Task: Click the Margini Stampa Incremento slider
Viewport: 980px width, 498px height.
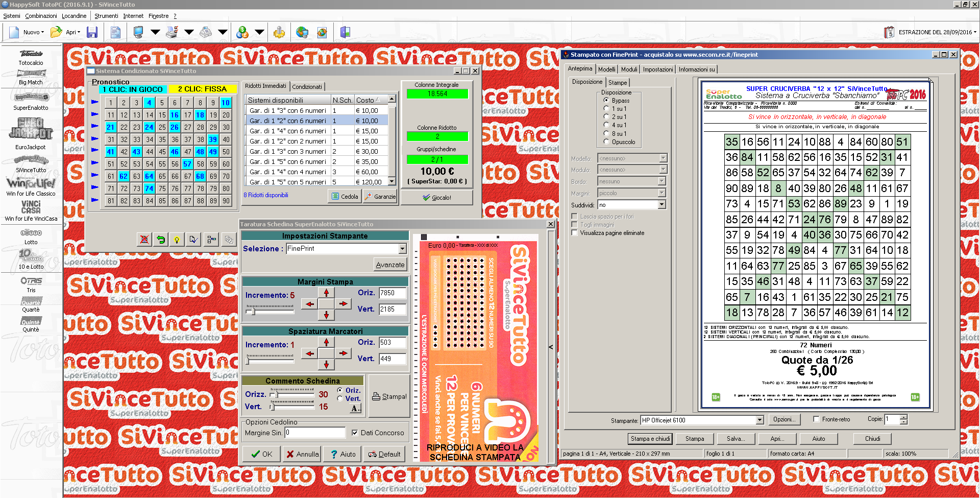Action: 271,310
